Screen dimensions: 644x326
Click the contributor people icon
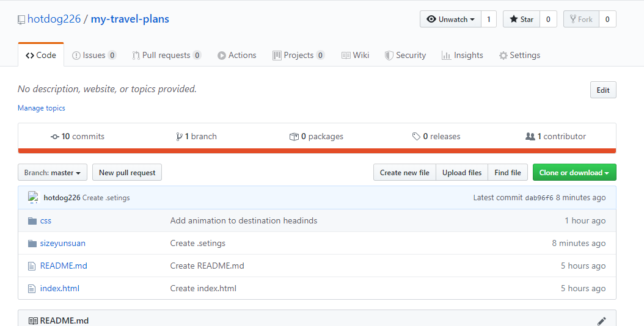point(530,137)
